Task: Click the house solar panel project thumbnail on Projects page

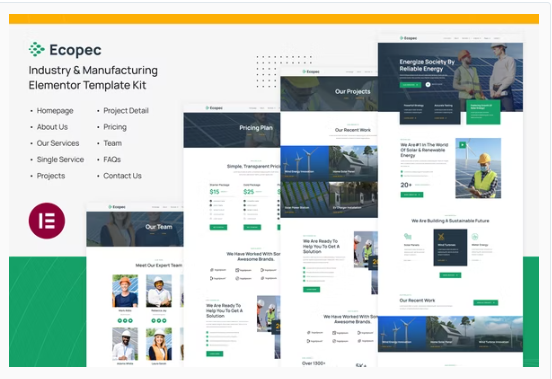Action: click(353, 163)
